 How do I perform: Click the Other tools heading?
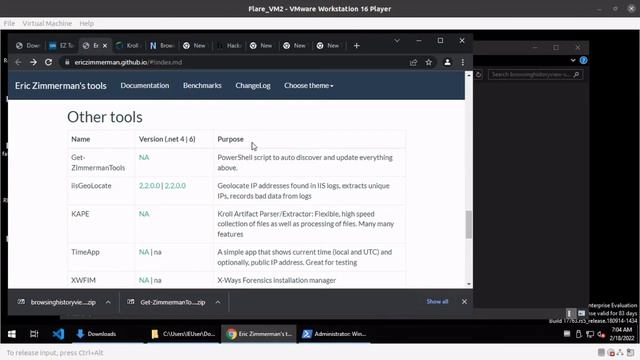[105, 117]
